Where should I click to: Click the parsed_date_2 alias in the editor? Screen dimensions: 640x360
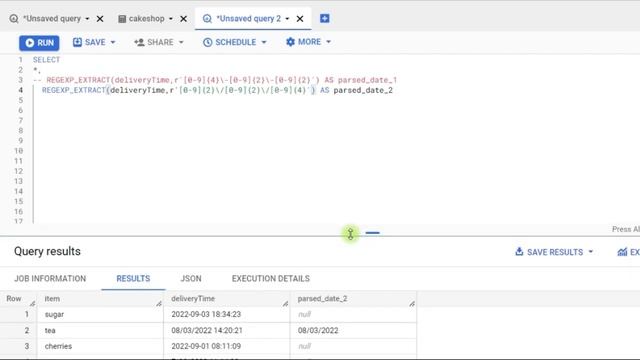click(x=363, y=90)
